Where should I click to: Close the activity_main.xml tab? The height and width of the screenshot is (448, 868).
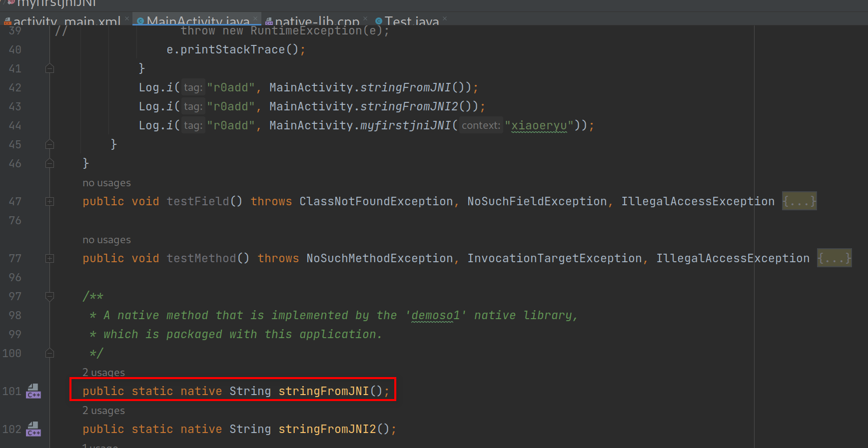127,19
